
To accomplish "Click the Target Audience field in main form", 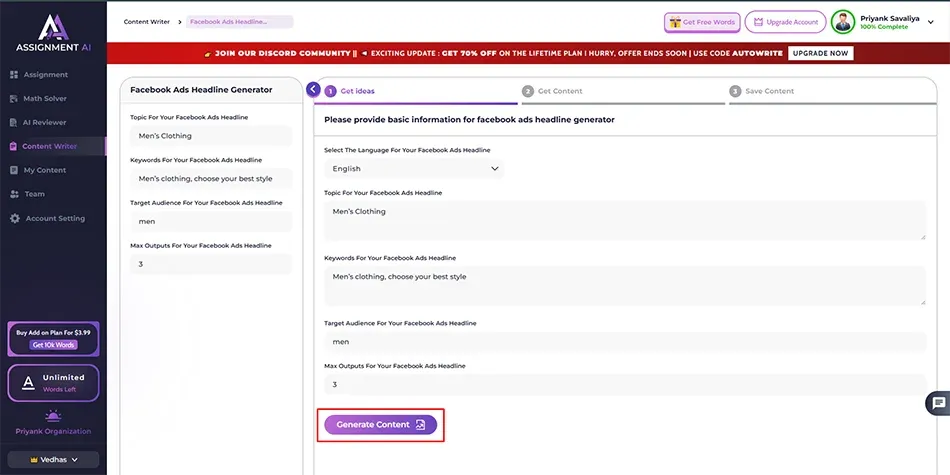I will point(625,342).
